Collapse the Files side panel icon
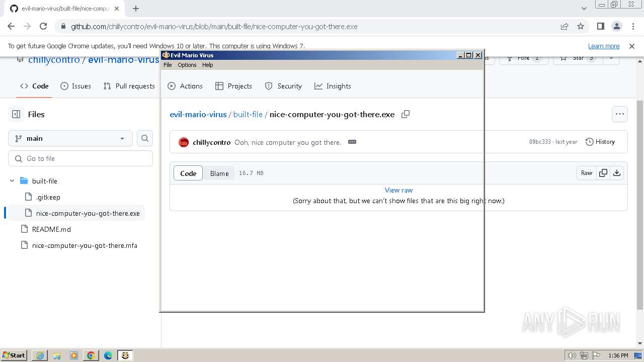644x362 pixels. click(x=16, y=114)
